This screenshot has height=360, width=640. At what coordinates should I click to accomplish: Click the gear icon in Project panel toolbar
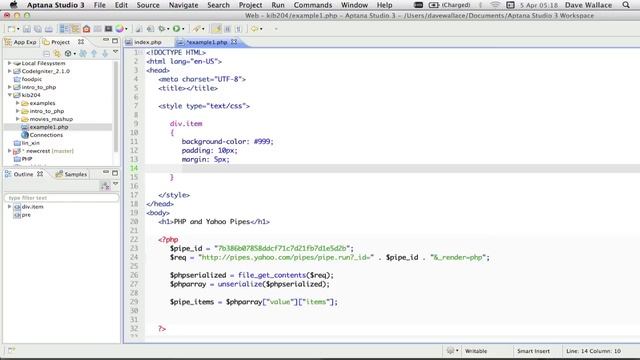click(68, 54)
